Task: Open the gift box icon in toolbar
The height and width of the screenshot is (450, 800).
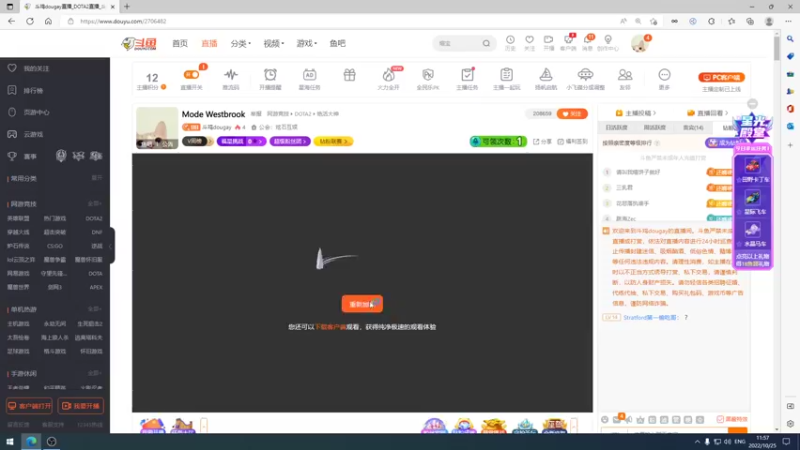Action: pyautogui.click(x=349, y=76)
